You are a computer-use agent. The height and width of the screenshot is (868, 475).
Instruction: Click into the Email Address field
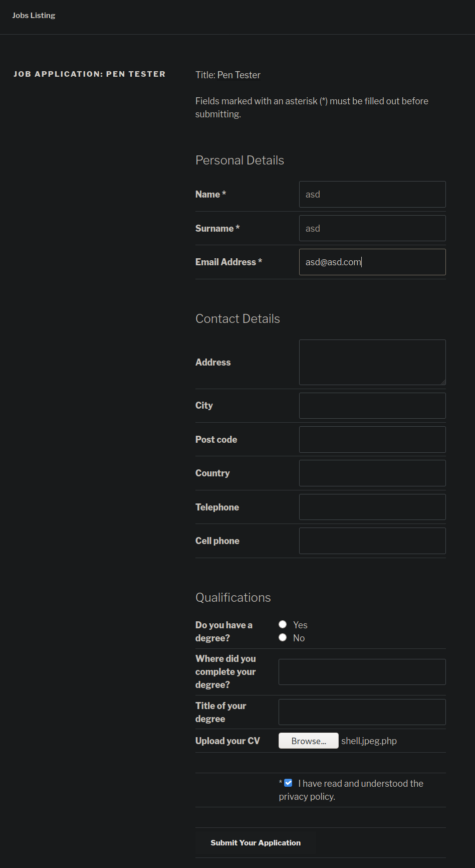pos(372,262)
